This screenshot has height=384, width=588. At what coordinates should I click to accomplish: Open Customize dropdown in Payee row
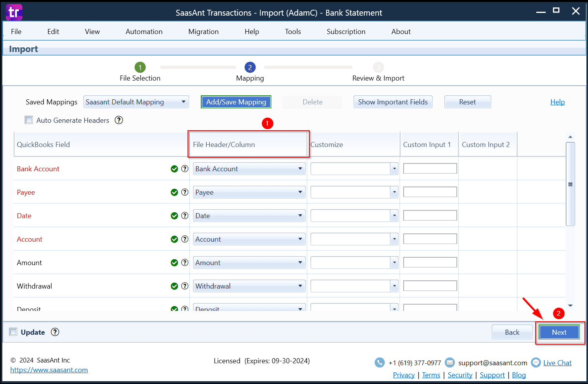[394, 192]
